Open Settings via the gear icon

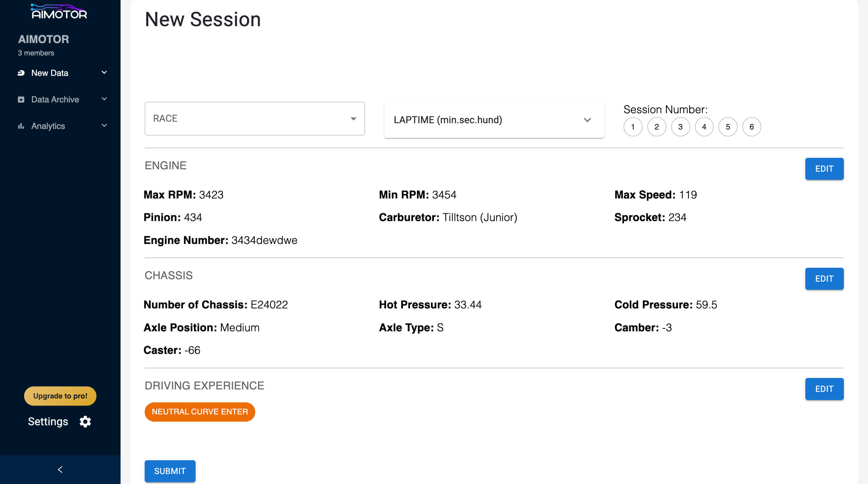85,421
